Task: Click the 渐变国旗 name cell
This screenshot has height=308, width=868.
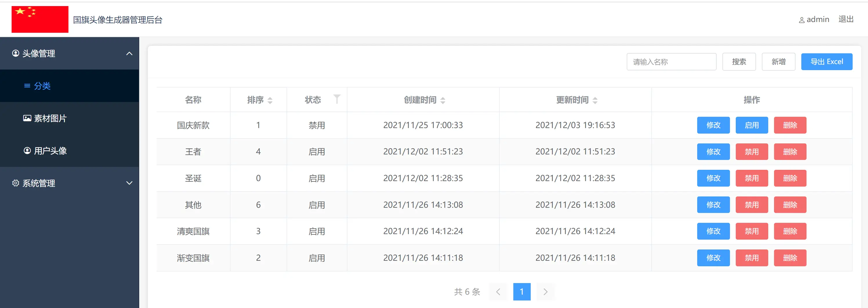Action: pos(193,258)
